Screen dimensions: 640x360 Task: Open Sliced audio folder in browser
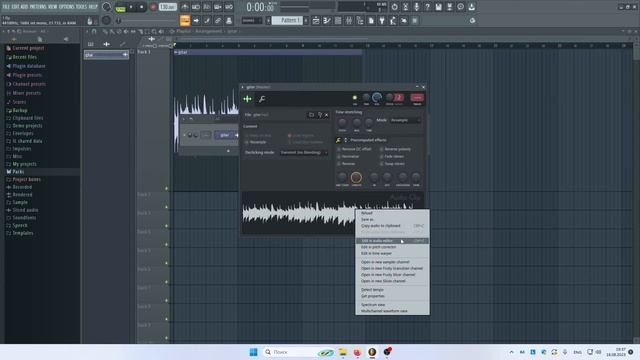coord(25,210)
